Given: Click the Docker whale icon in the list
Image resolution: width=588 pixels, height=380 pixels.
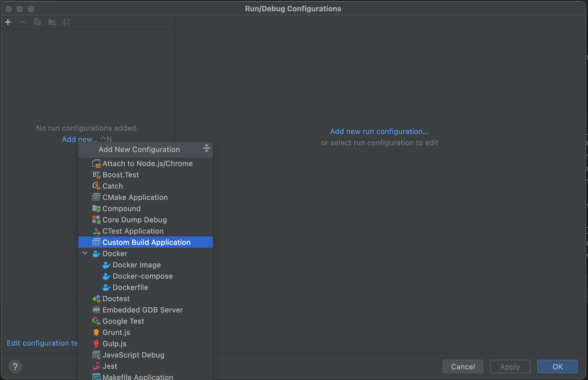Looking at the screenshot, I should (96, 253).
